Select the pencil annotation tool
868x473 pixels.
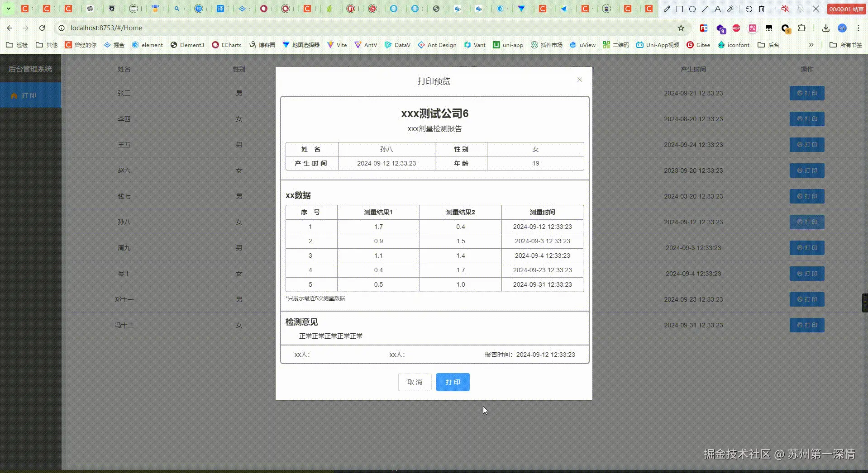[666, 9]
